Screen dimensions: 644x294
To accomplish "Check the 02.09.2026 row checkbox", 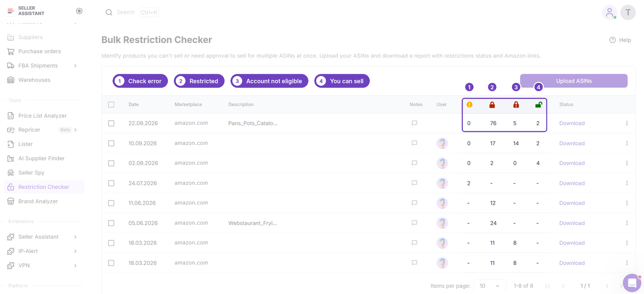I will pyautogui.click(x=111, y=163).
